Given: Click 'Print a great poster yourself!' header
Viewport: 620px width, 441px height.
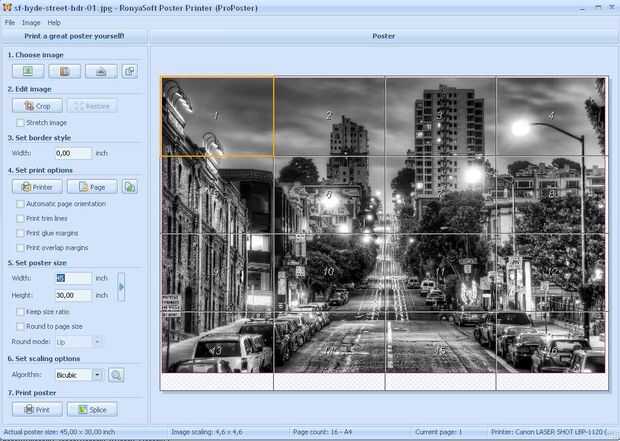Looking at the screenshot, I should coord(74,36).
